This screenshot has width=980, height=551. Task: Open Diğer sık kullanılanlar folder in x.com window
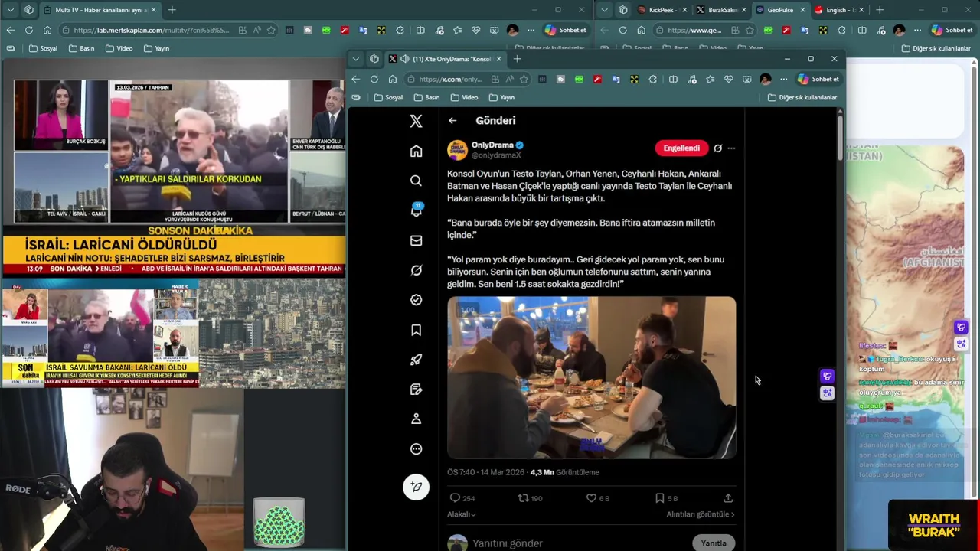802,98
